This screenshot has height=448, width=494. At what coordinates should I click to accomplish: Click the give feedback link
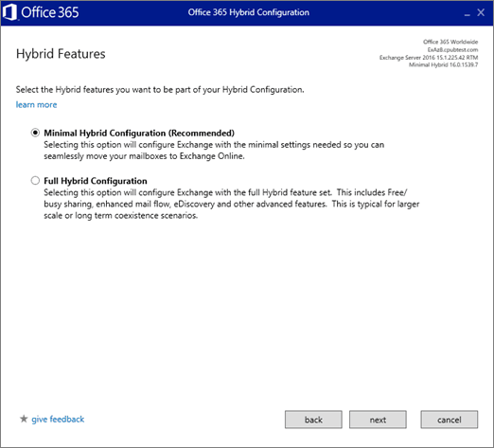coord(58,420)
